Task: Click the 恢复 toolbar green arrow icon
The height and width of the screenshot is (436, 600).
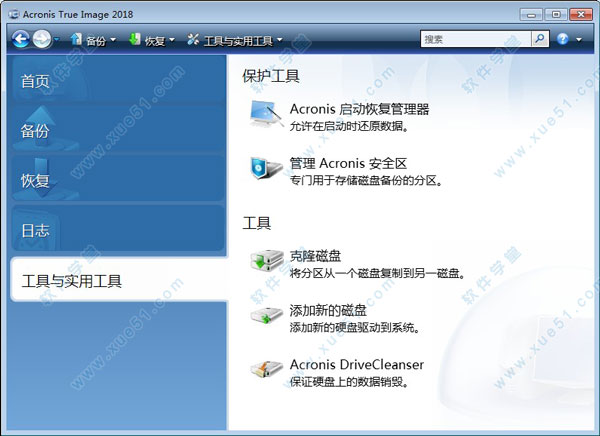Action: tap(134, 39)
